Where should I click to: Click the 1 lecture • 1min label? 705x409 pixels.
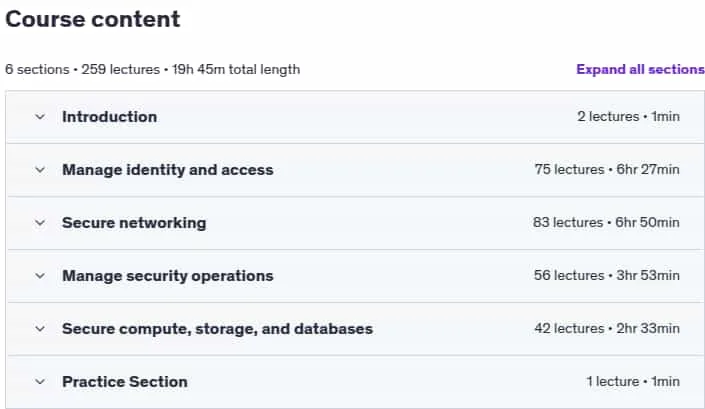point(633,381)
